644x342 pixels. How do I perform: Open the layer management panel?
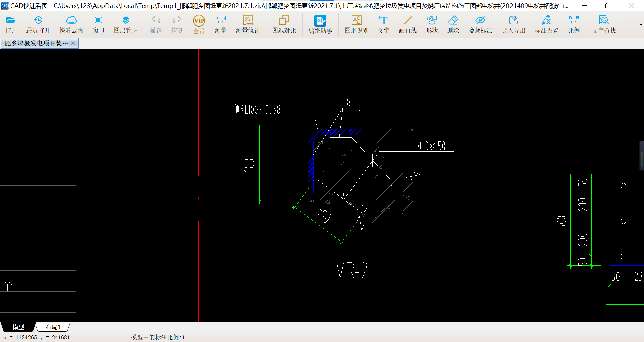126,21
